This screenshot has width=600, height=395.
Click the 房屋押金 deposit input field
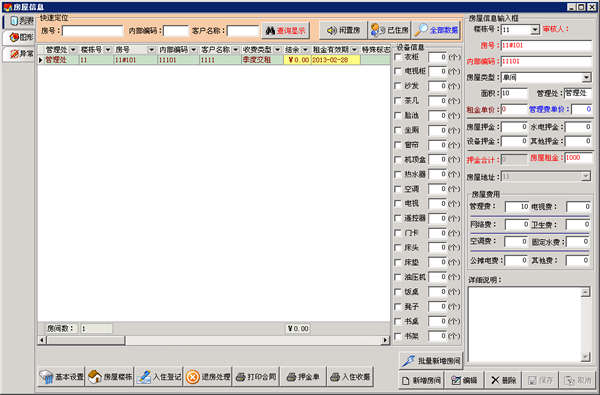[x=514, y=127]
